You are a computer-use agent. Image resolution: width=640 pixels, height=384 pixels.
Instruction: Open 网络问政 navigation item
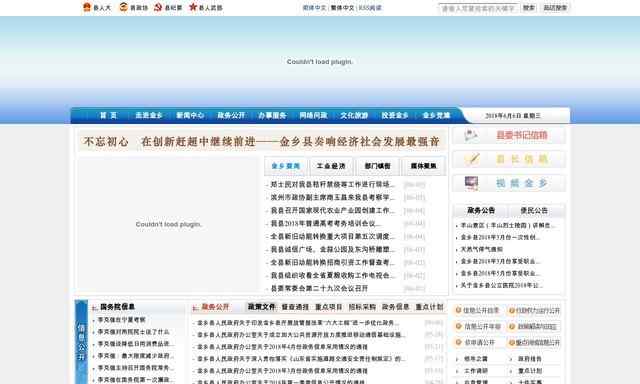[313, 115]
